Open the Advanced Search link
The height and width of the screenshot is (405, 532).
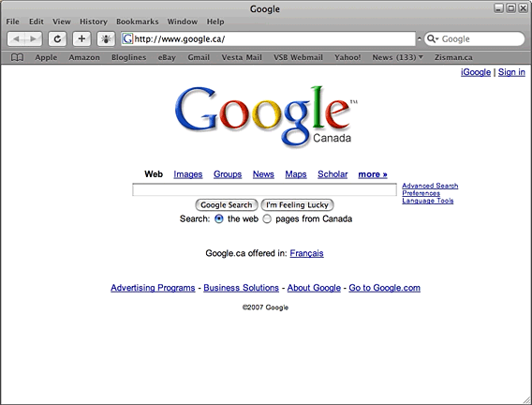[430, 186]
